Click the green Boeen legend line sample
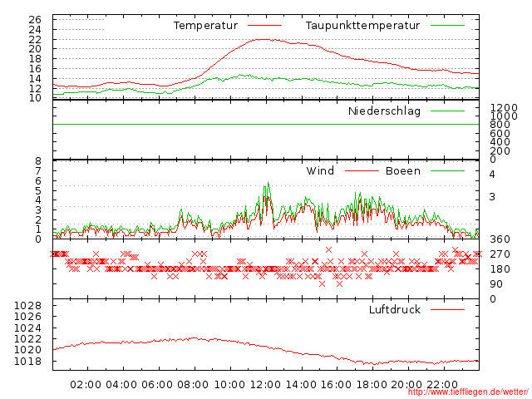The height and width of the screenshot is (399, 532). [x=447, y=170]
